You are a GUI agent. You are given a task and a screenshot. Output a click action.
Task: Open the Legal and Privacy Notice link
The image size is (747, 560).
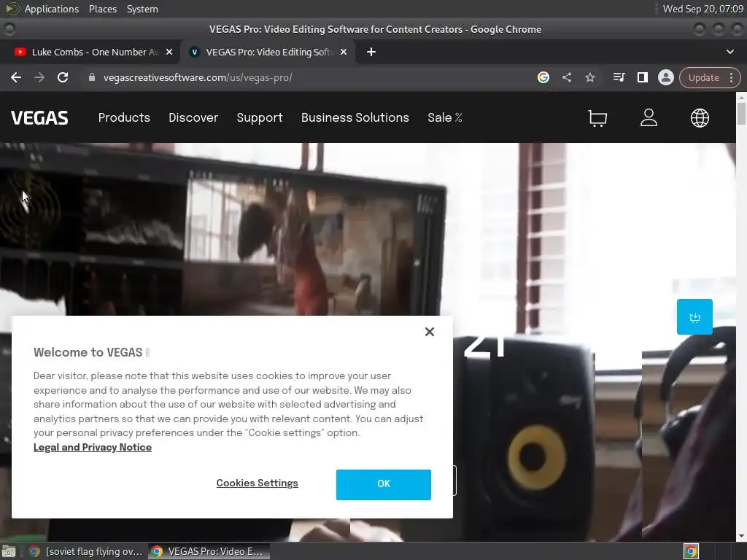(93, 447)
